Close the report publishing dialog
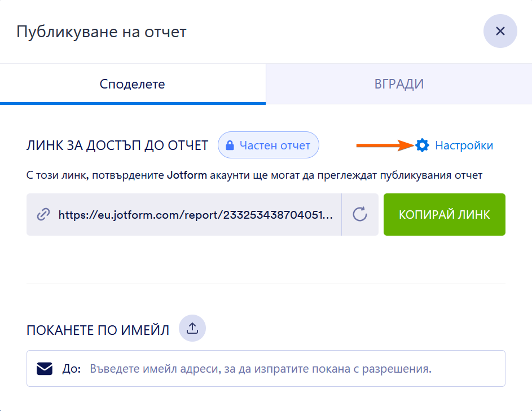Screen dimensions: 532x411 [x=500, y=31]
